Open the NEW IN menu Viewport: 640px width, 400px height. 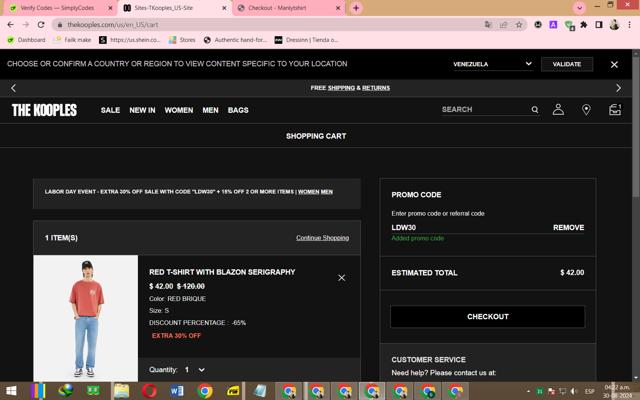point(142,110)
